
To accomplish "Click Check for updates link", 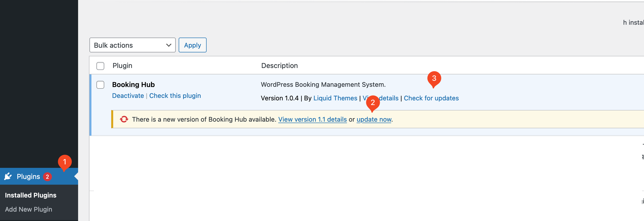I will [x=431, y=98].
